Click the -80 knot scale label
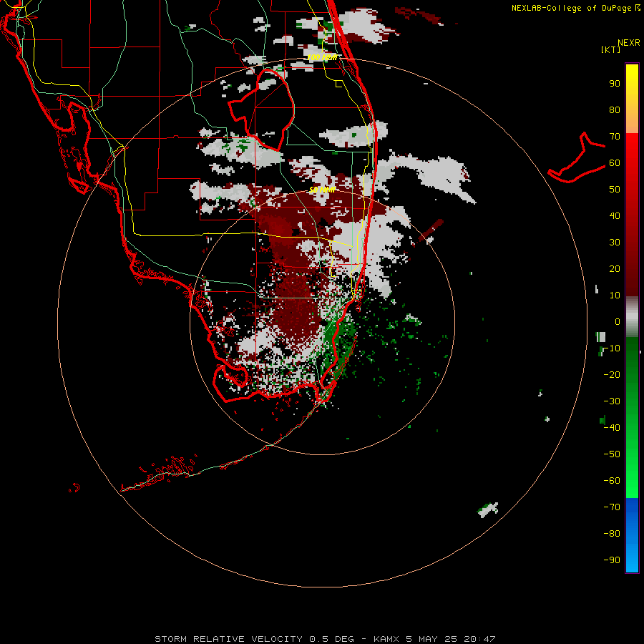 pyautogui.click(x=612, y=534)
